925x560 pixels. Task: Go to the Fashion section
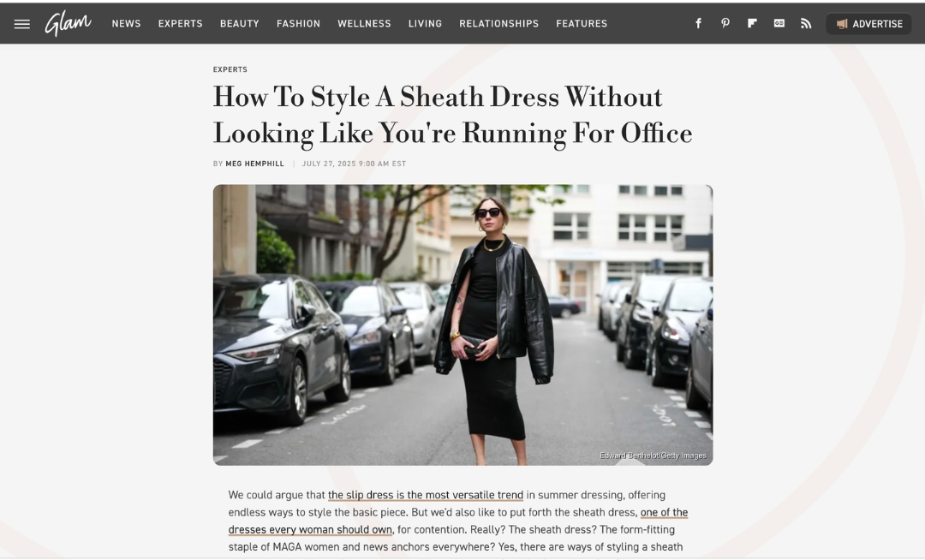[299, 24]
